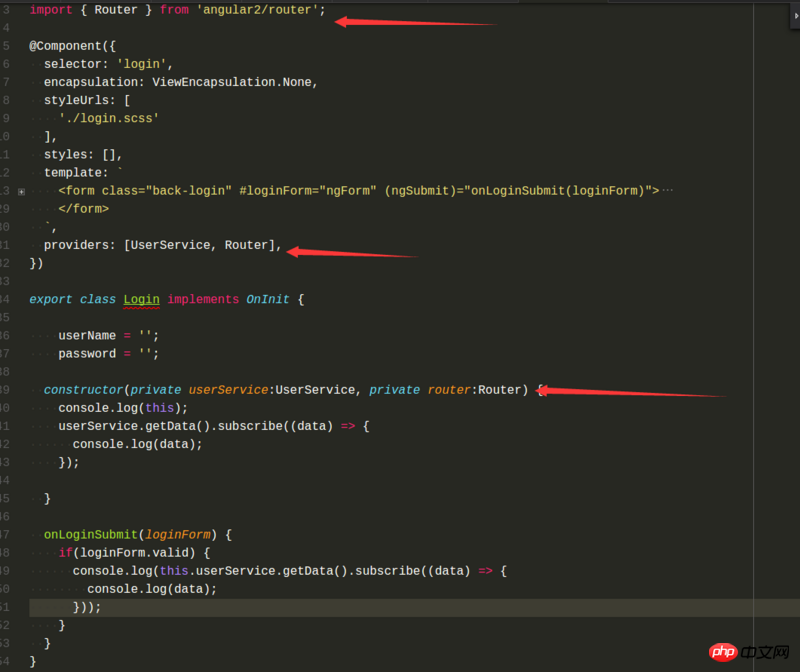Click the php logo watermark

click(x=725, y=652)
